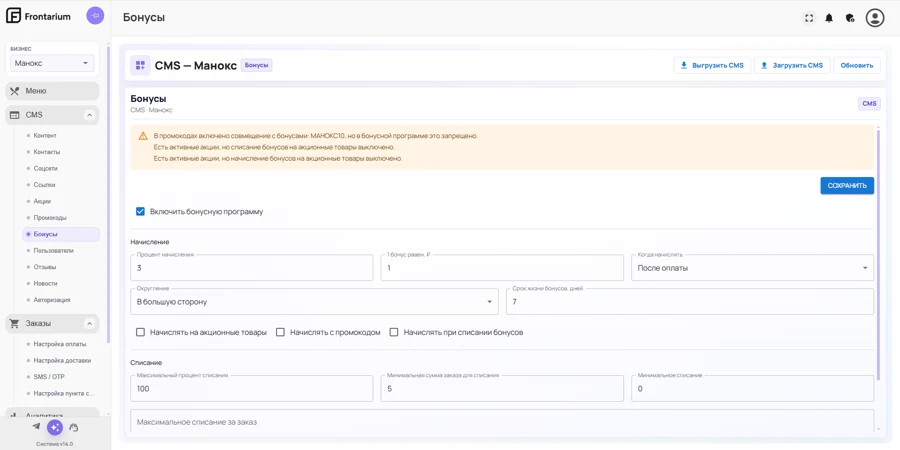Focus Минимальная сумма заказа для списания field

pyautogui.click(x=502, y=389)
